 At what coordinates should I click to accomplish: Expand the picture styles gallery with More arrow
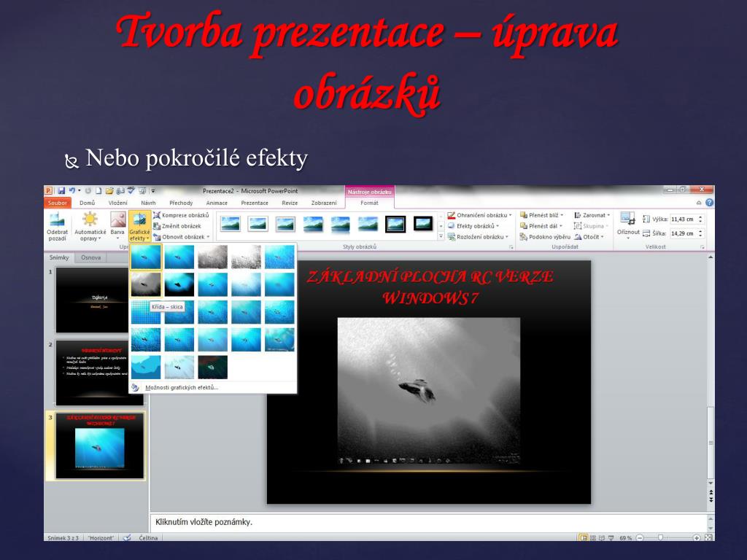click(x=441, y=236)
